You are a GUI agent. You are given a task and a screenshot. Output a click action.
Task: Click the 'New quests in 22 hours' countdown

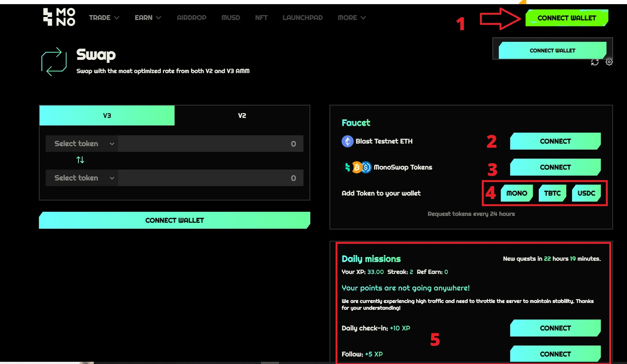click(x=552, y=259)
